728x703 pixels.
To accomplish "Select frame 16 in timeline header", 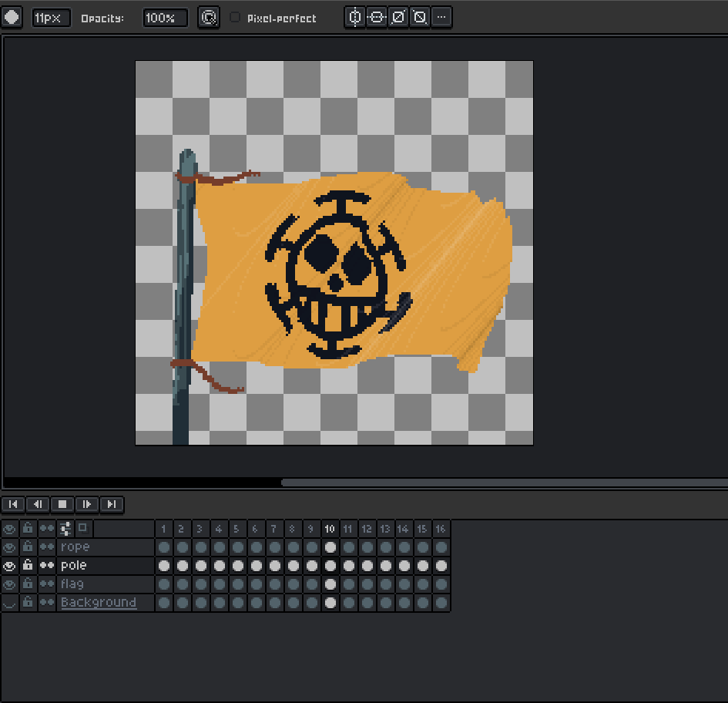I will pyautogui.click(x=441, y=529).
